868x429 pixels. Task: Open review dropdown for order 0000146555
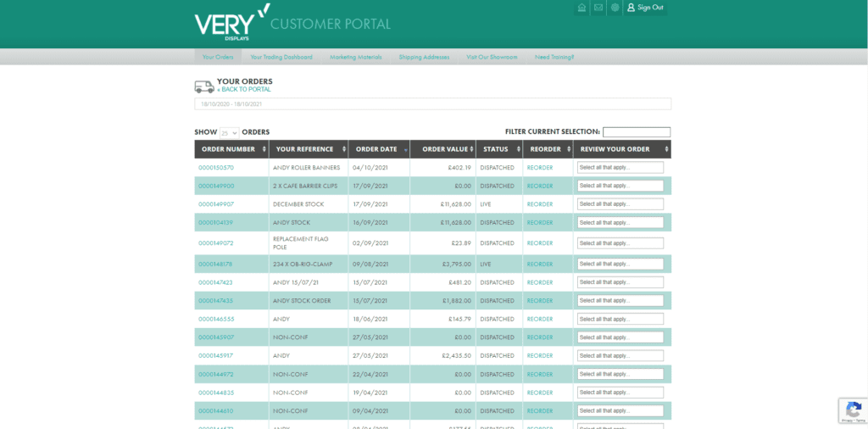tap(620, 319)
